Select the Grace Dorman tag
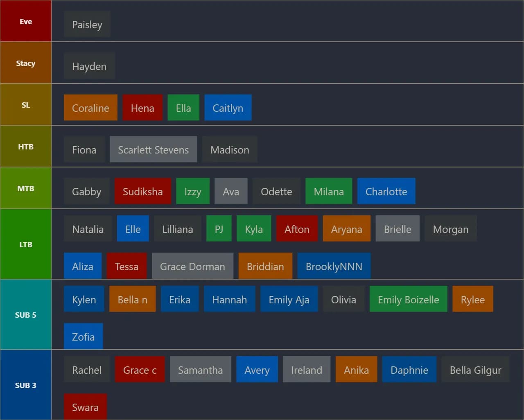The width and height of the screenshot is (524, 420). coord(192,266)
